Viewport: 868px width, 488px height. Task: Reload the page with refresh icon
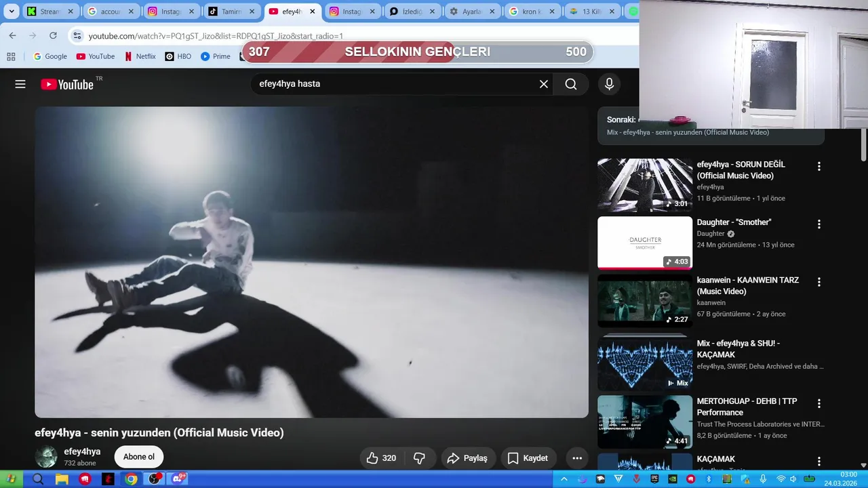coord(53,35)
